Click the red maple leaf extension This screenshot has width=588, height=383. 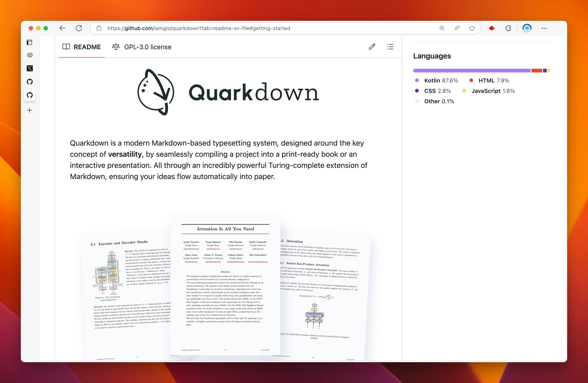[x=492, y=28]
